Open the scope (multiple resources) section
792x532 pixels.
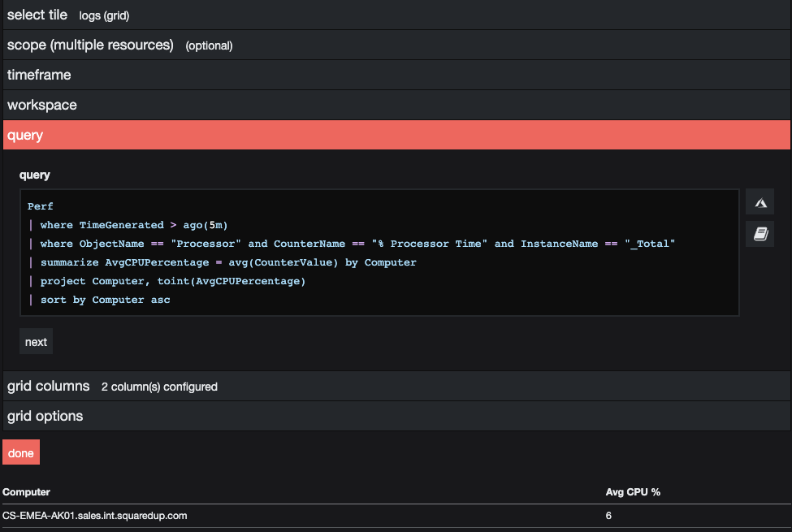pyautogui.click(x=89, y=45)
